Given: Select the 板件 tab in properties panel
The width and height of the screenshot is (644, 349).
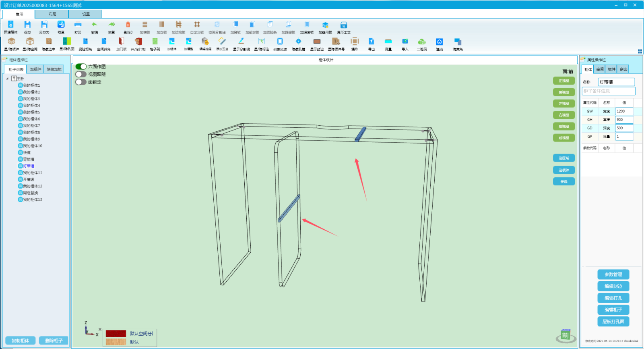Looking at the screenshot, I should pos(611,69).
